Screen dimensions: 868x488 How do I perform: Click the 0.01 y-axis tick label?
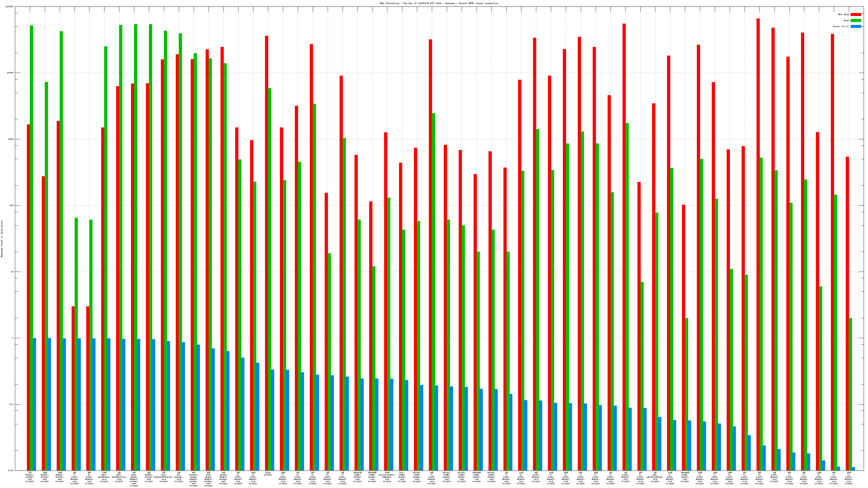[x=11, y=470]
